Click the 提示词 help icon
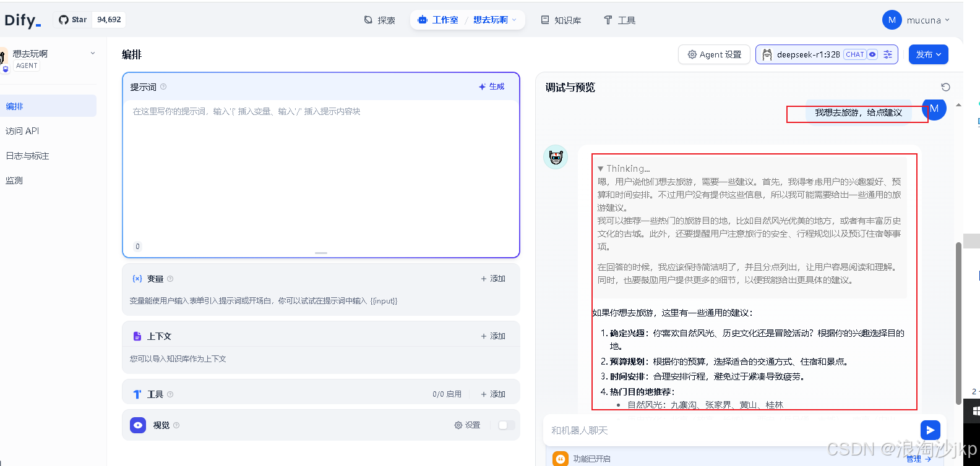The image size is (980, 466). click(163, 87)
